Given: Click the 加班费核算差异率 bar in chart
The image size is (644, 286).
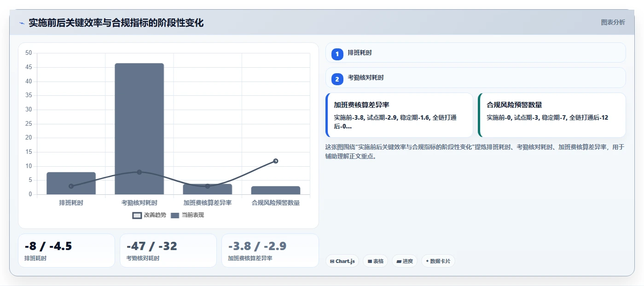Looking at the screenshot, I should 208,189.
